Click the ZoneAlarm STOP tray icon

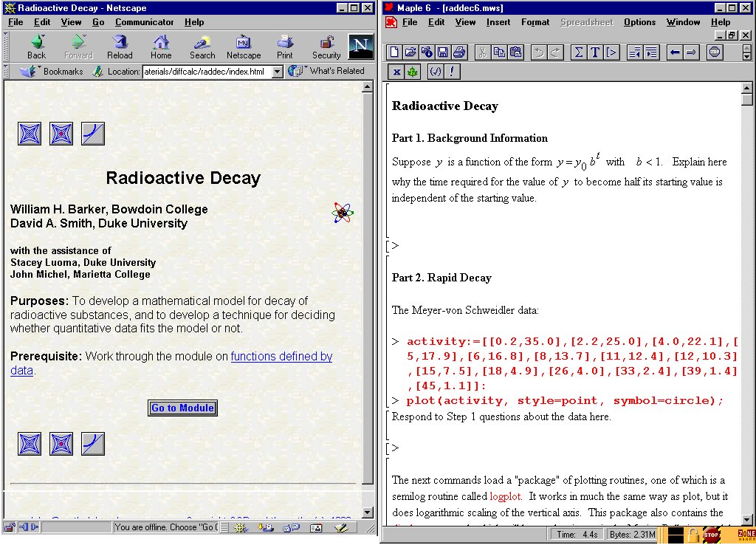tap(711, 535)
